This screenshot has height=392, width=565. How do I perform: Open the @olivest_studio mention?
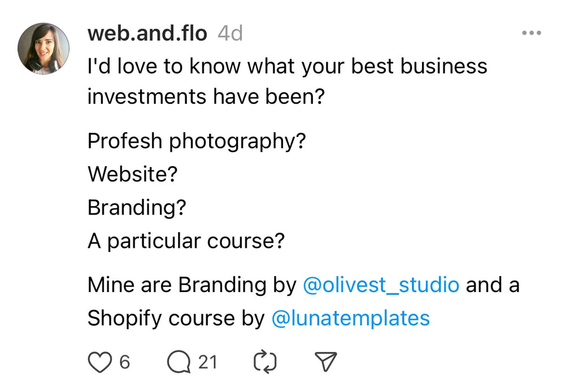click(381, 285)
